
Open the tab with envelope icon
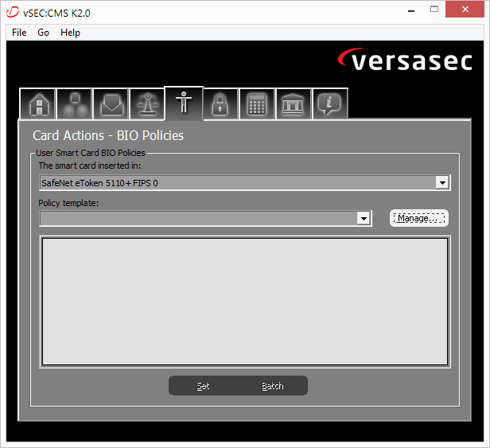pos(111,104)
